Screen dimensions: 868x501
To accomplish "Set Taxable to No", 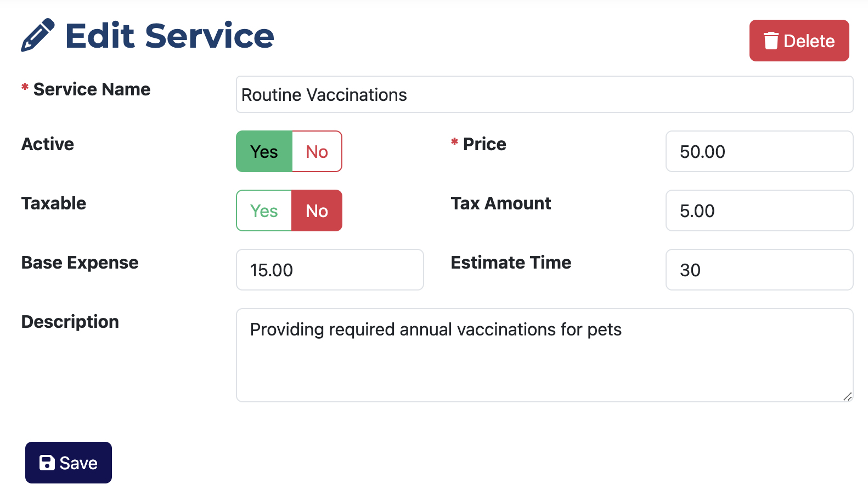I will 317,210.
